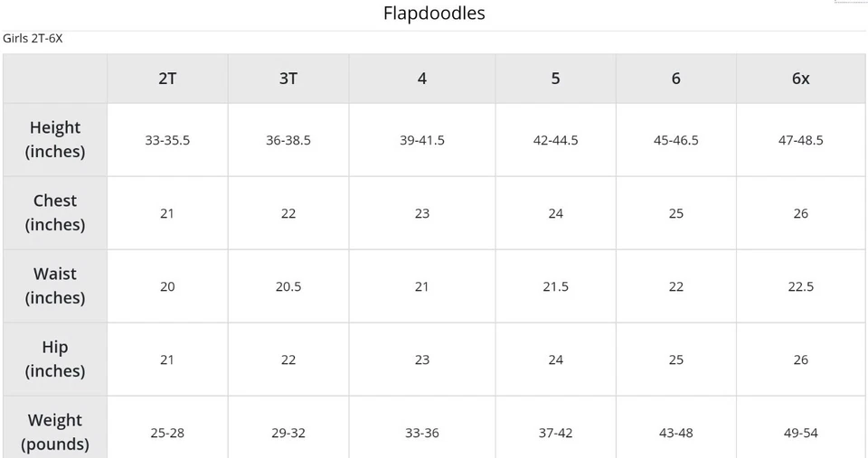Screen dimensions: 868x458
Task: Select the 2T size column header
Action: [167, 79]
